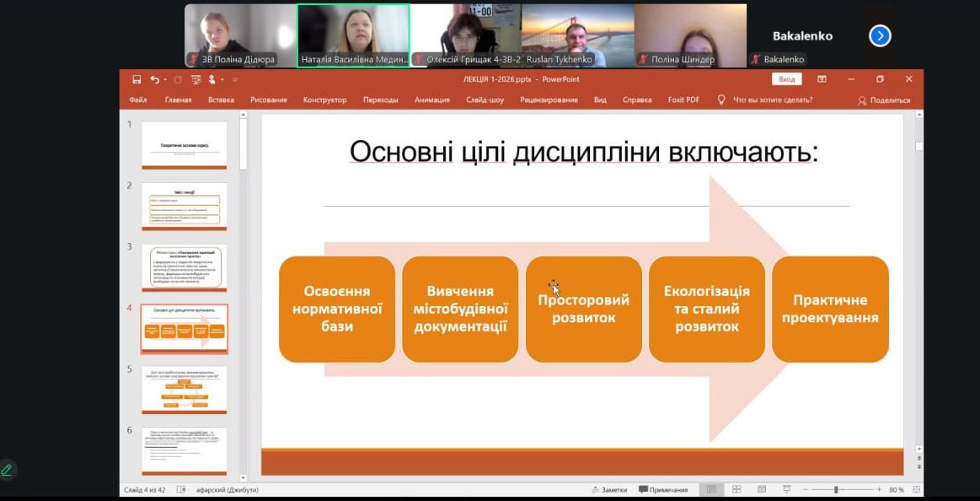This screenshot has height=501, width=980.
Task: Click 'Слайд 4 из 42' status text
Action: pos(145,490)
